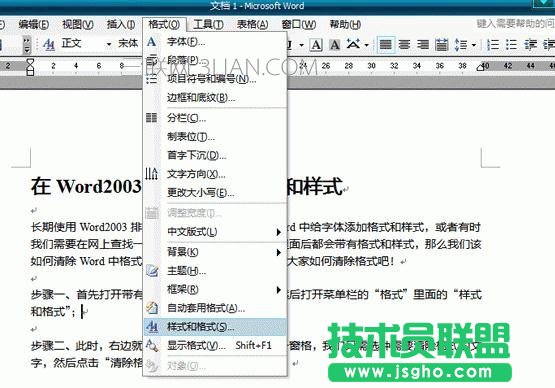This screenshot has height=388, width=555.
Task: Apply character border with the boxed A icon
Action: click(x=316, y=45)
